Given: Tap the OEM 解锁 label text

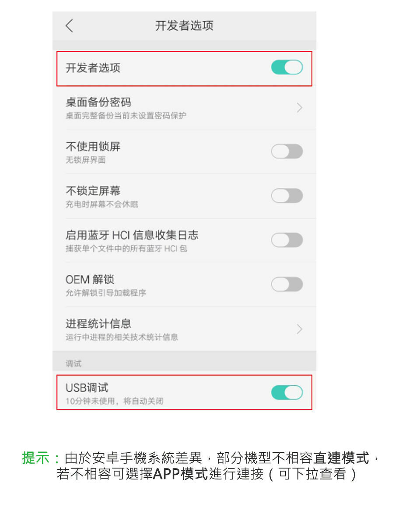Looking at the screenshot, I should (90, 279).
